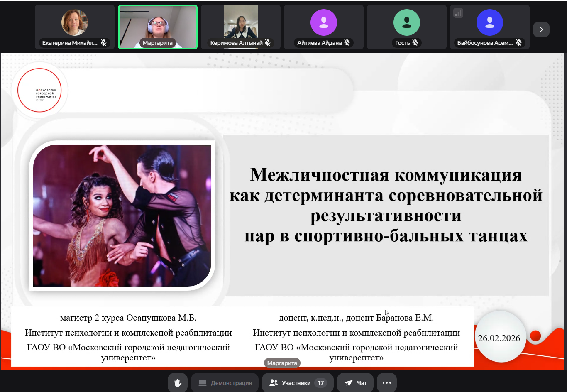
Task: Click Айтиева Айдана's purple avatar
Action: pos(324,22)
